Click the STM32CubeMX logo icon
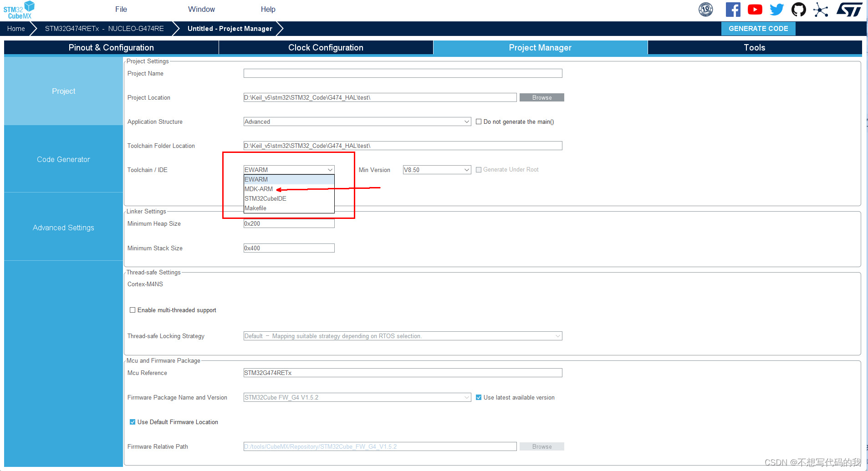Screen dimensions: 868x471 coord(19,10)
